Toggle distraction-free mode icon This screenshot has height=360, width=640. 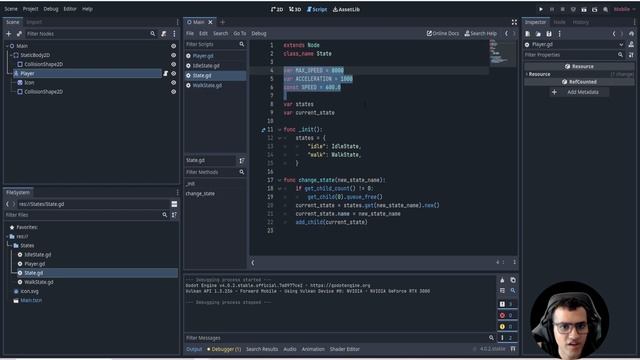click(514, 22)
